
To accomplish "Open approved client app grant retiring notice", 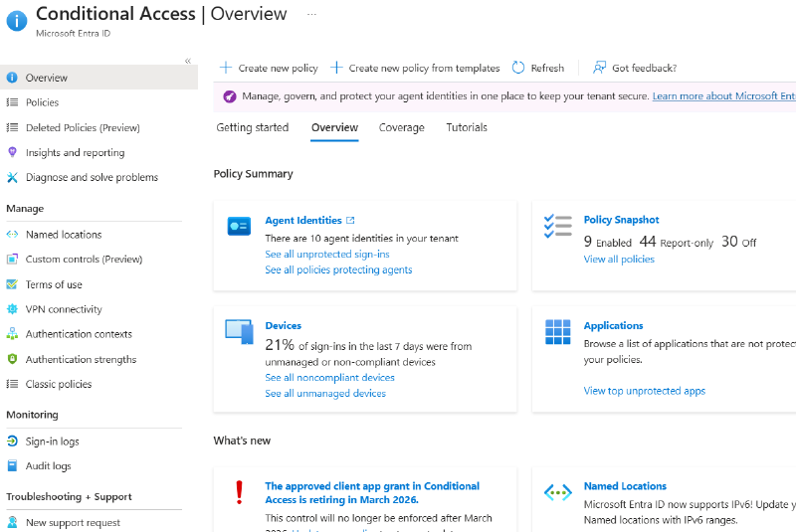I will tap(372, 492).
